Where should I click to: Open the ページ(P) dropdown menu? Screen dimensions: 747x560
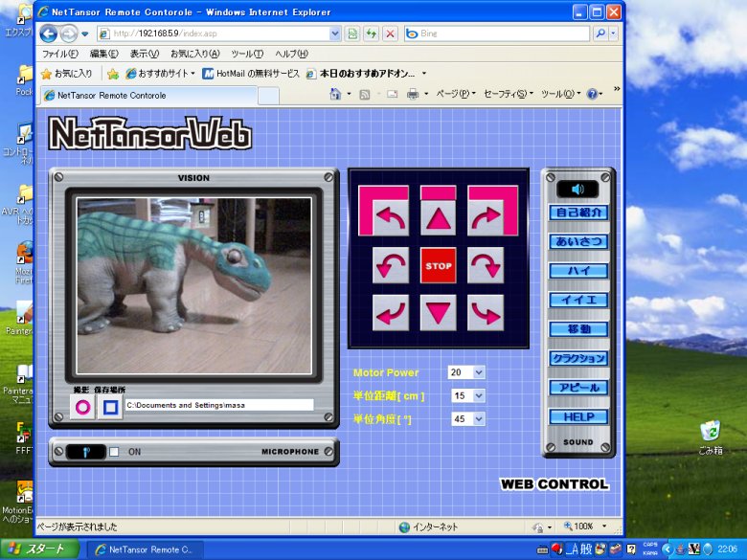tap(456, 94)
